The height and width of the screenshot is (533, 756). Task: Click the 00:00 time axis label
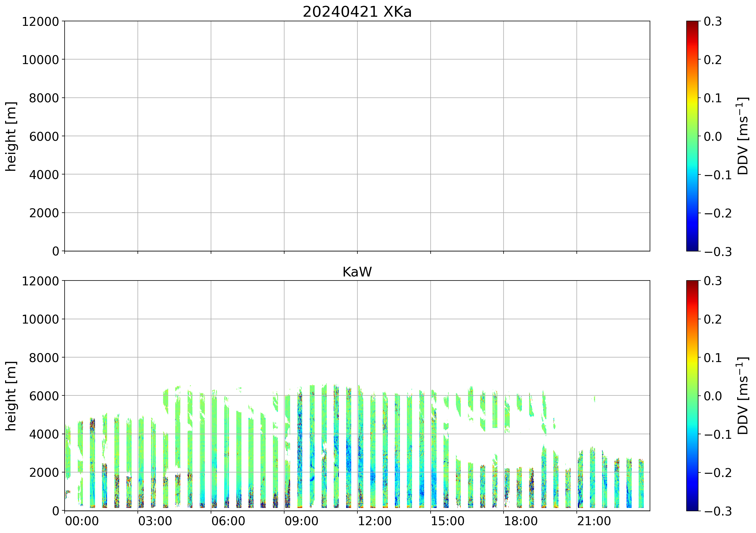click(x=82, y=521)
